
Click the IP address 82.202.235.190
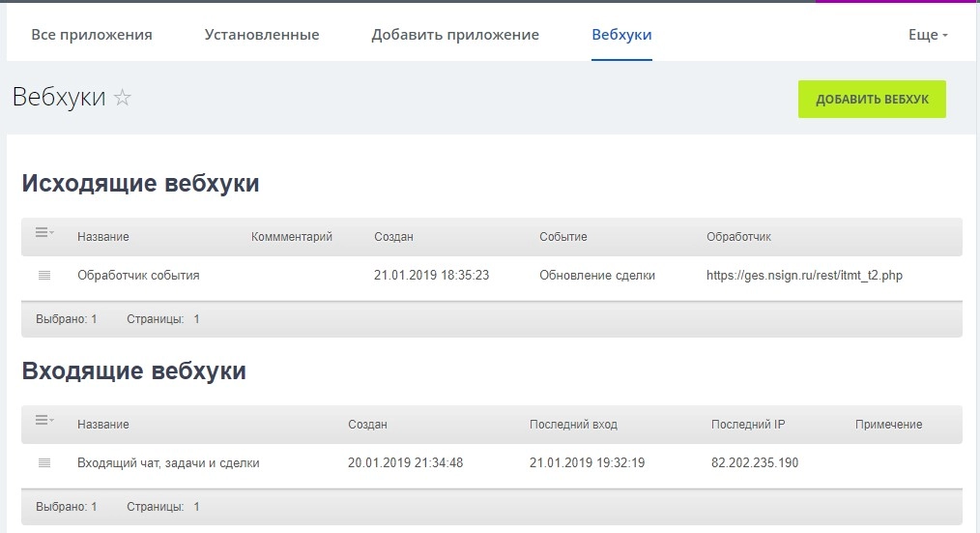click(755, 463)
